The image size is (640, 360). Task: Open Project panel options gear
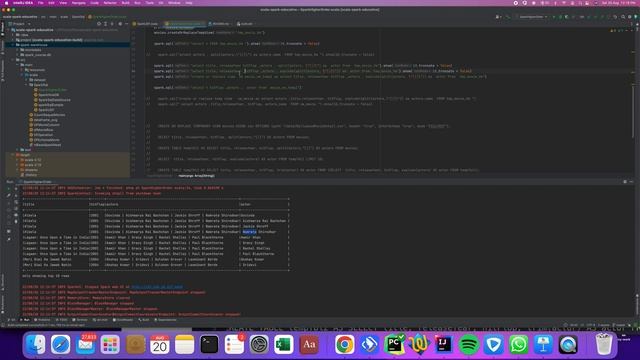tap(120, 24)
